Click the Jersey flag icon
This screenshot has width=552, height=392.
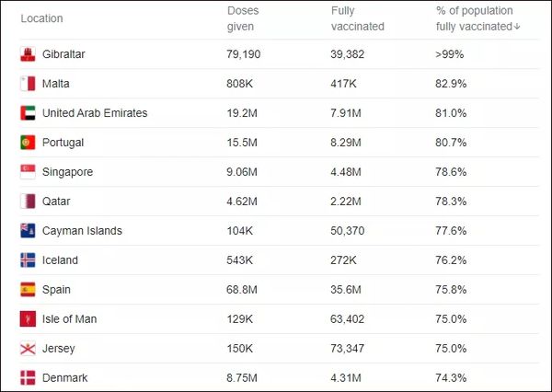28,349
